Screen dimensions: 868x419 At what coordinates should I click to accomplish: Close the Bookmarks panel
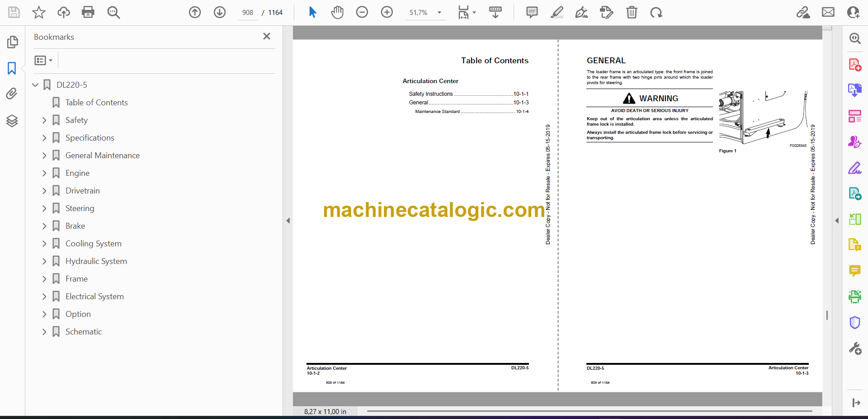tap(267, 36)
